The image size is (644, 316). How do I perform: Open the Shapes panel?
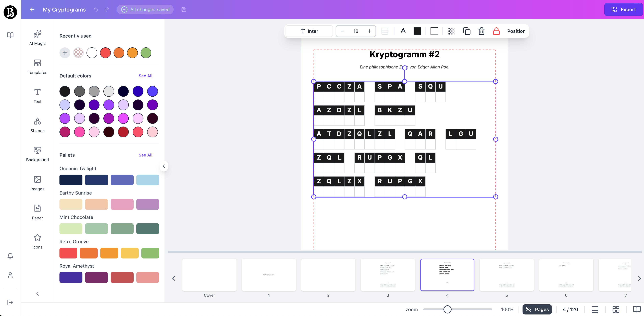tap(37, 124)
